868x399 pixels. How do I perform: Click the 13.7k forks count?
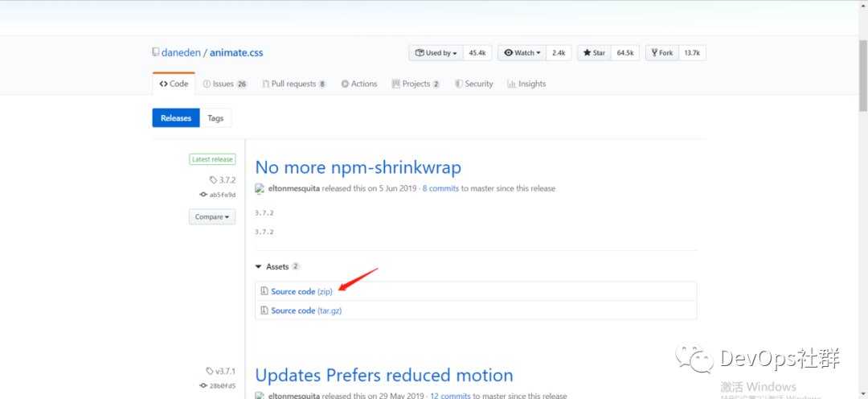[692, 53]
